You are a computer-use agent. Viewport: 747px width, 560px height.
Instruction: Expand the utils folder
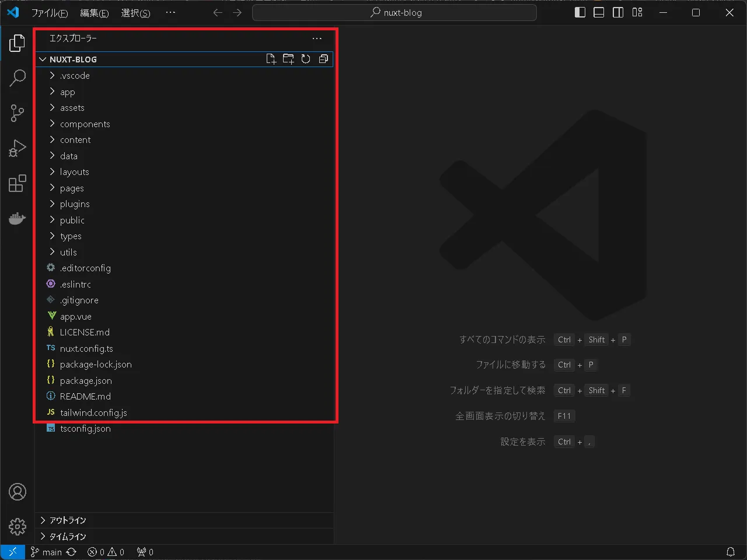click(x=184, y=252)
